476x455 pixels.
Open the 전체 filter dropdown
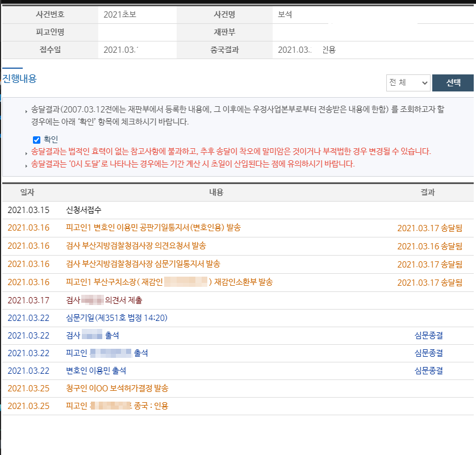click(408, 83)
